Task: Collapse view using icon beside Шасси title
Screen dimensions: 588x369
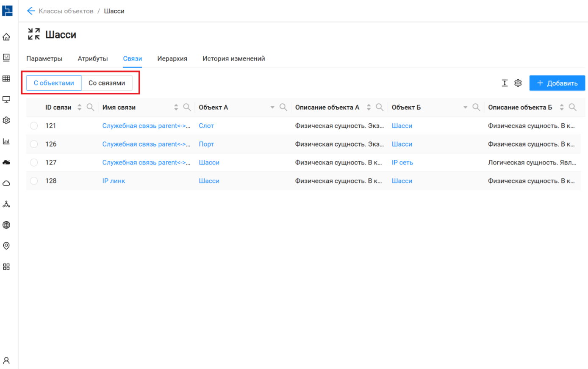Action: point(34,34)
